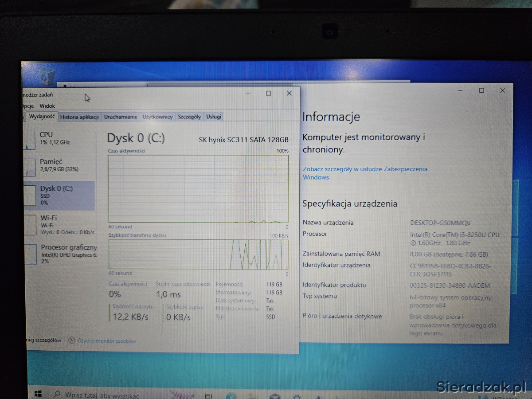
Task: Click the taskbar search magnifier icon
Action: 57,394
